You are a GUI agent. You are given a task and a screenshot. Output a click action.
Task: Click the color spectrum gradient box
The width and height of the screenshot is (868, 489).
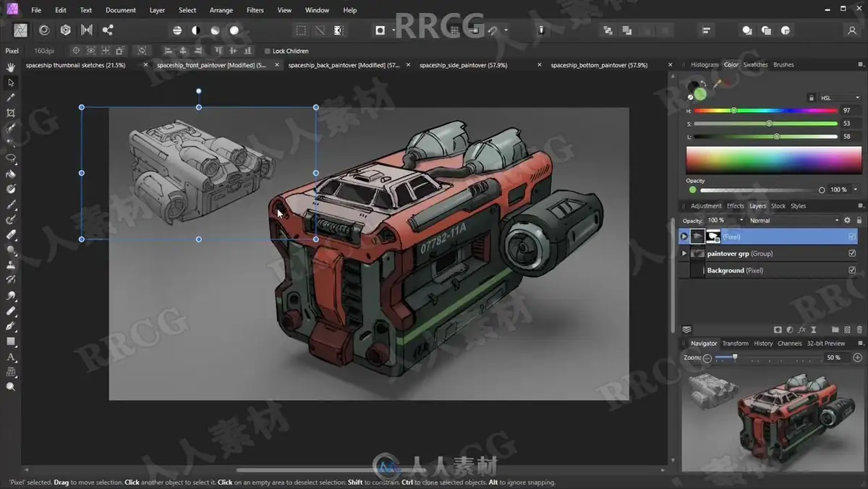pyautogui.click(x=773, y=160)
